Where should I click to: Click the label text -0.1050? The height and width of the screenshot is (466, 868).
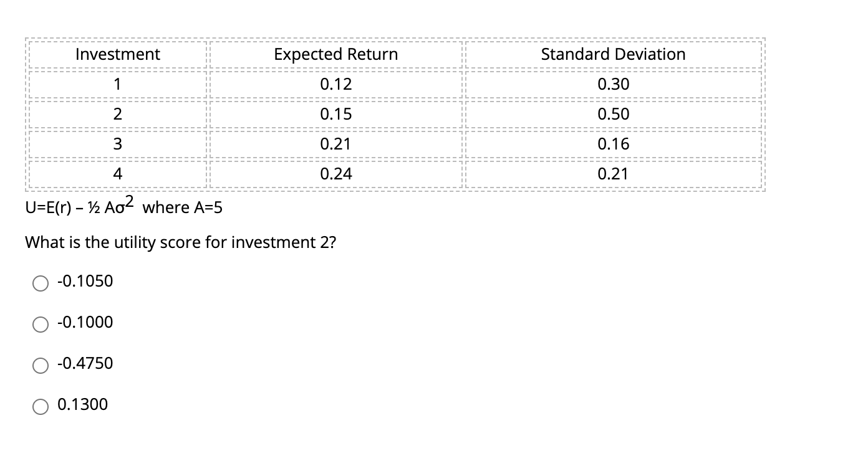pos(84,282)
